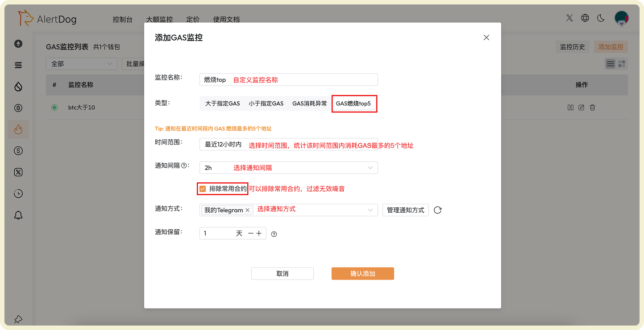Open 控制台 in the top navigation
The image size is (644, 330).
tap(123, 20)
